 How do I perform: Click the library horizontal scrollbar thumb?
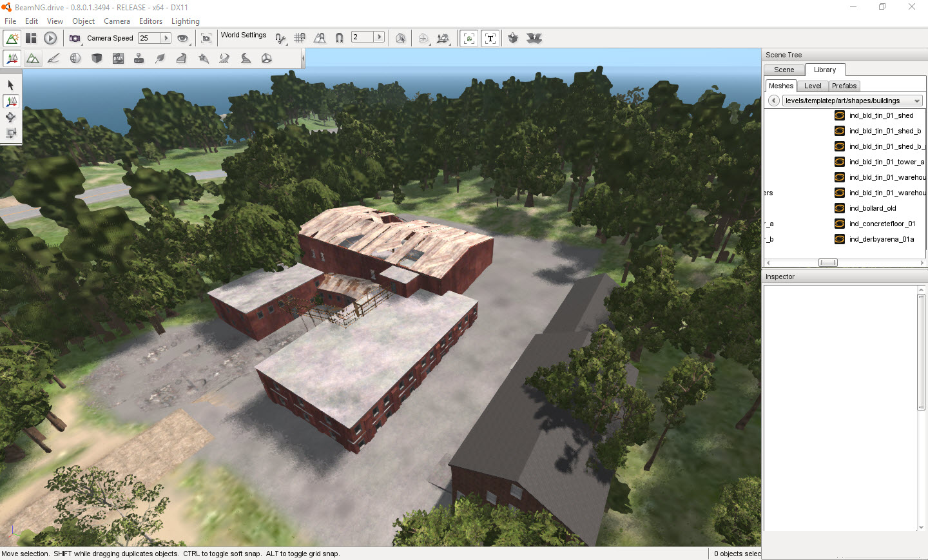(x=828, y=262)
